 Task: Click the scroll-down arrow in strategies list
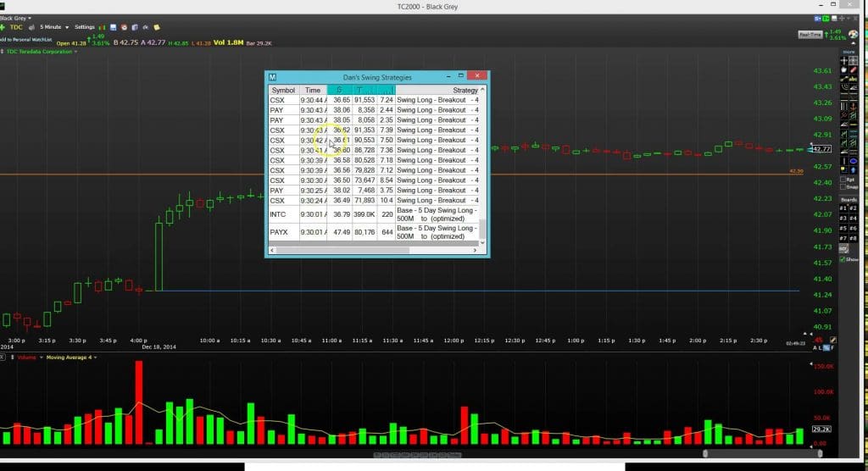coord(482,242)
